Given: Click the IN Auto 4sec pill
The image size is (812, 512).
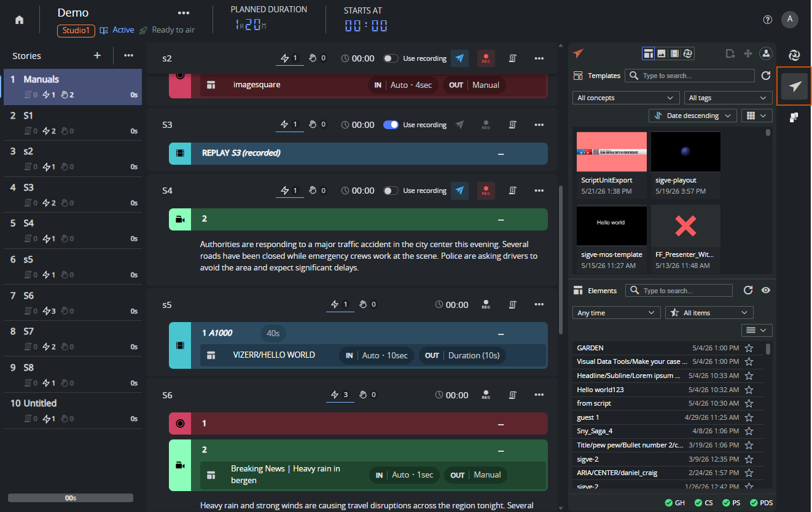Looking at the screenshot, I should tap(404, 85).
